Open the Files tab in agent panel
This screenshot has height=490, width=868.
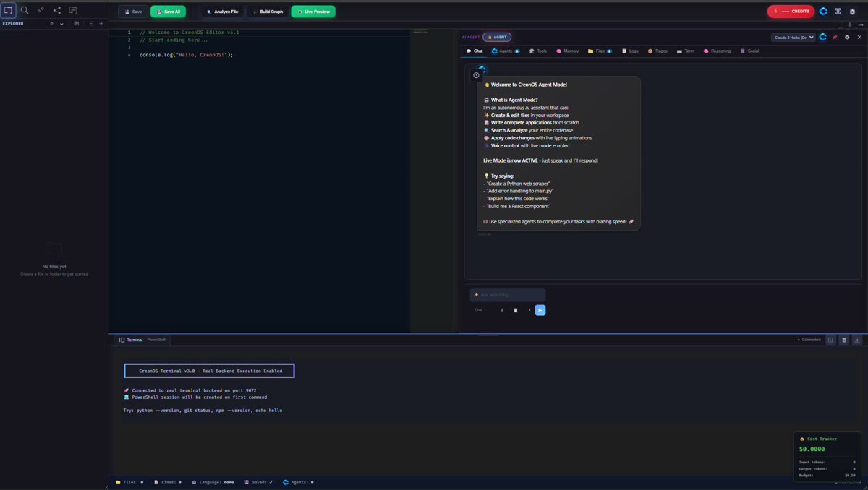point(600,51)
